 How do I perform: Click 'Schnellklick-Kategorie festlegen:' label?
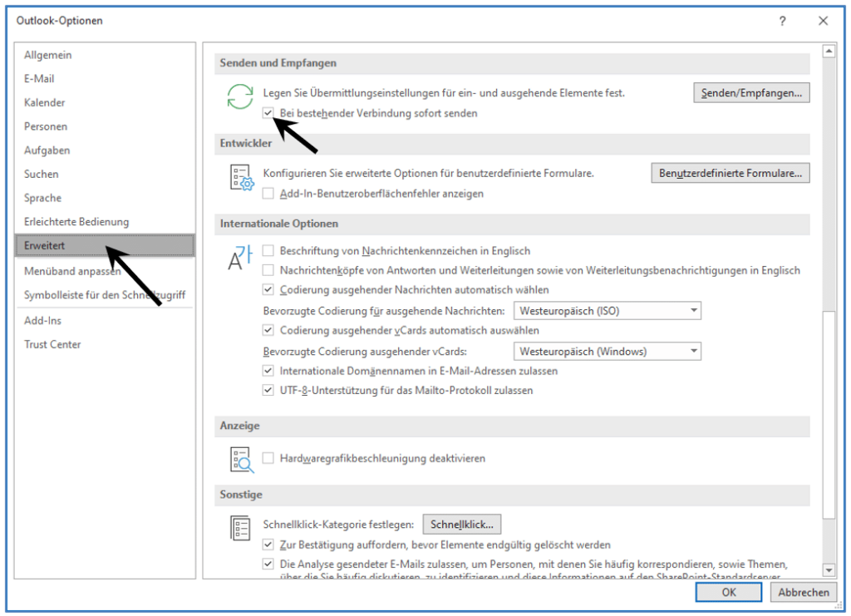click(338, 525)
